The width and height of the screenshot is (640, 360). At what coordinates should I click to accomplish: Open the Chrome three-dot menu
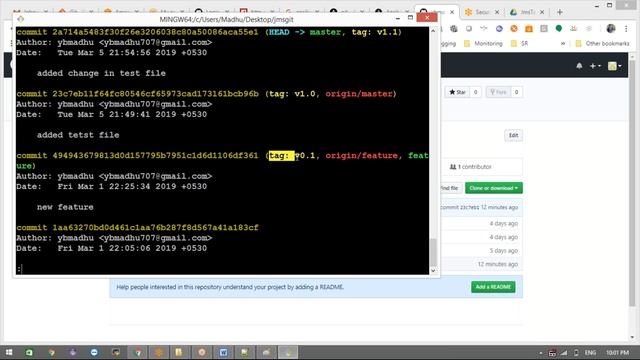(x=626, y=29)
